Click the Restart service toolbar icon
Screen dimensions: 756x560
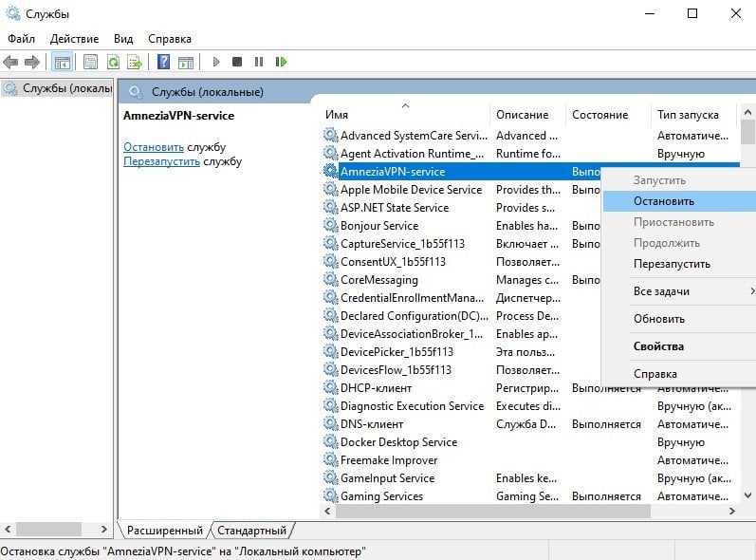coord(281,62)
